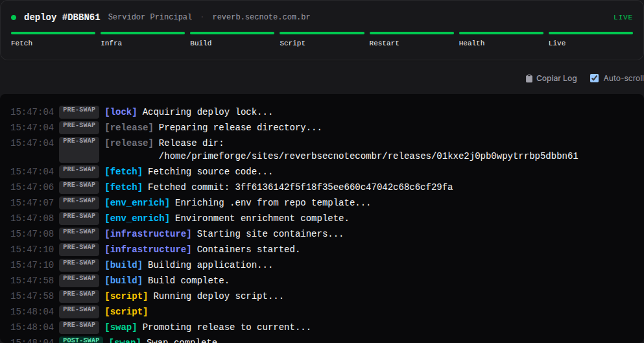The image size is (644, 343).
Task: Click PRE-SWAP badge on the swap Promoting row
Action: pos(79,327)
